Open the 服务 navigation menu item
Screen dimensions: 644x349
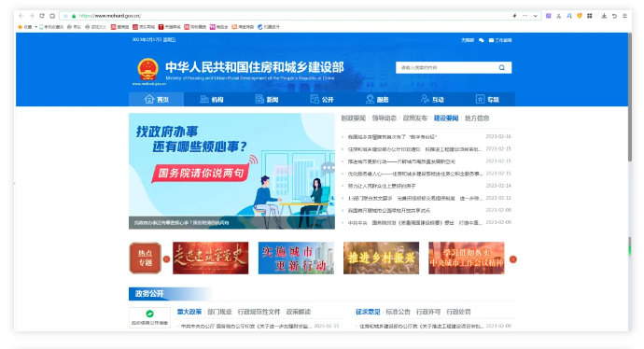(377, 99)
